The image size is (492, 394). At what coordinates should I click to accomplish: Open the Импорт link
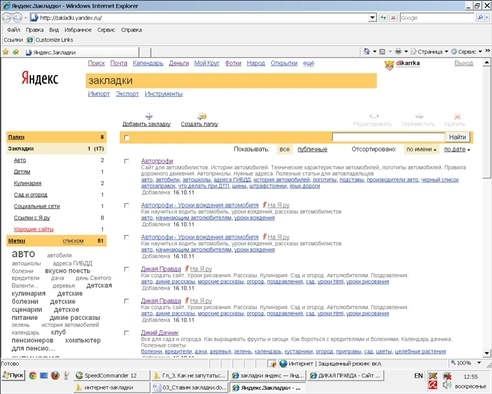(x=99, y=94)
